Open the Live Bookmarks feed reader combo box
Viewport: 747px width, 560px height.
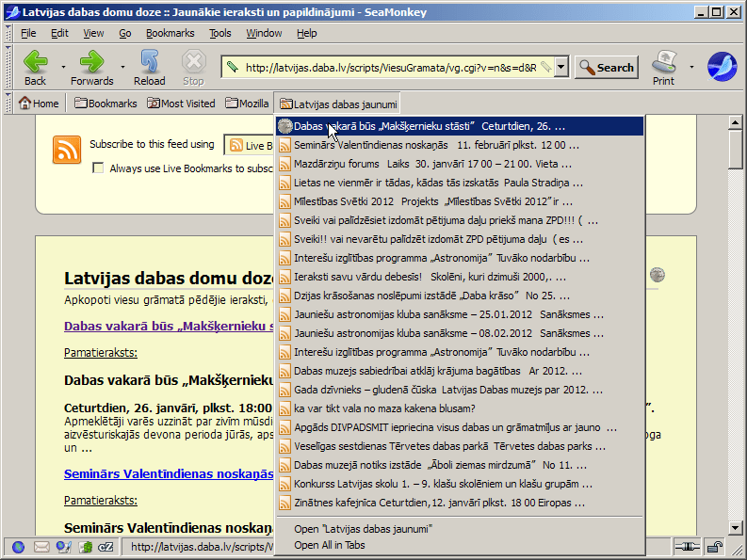250,145
